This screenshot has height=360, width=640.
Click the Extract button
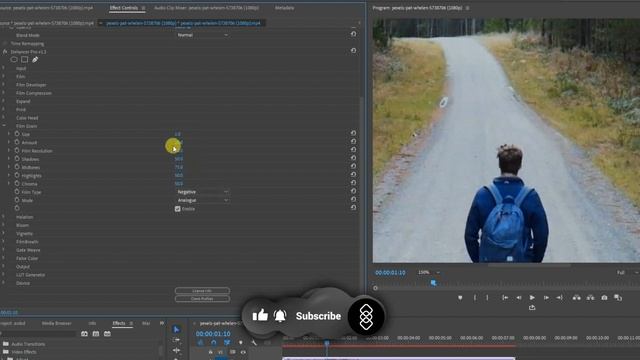pos(590,298)
